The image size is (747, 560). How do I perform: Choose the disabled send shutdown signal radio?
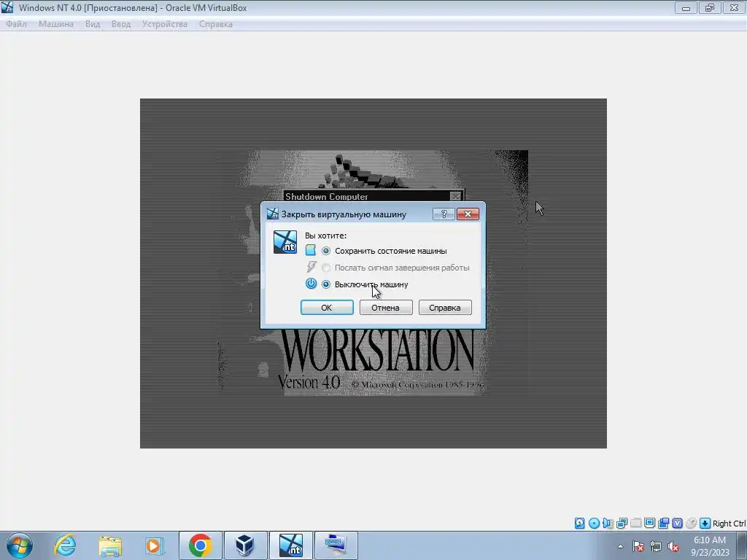coord(326,268)
